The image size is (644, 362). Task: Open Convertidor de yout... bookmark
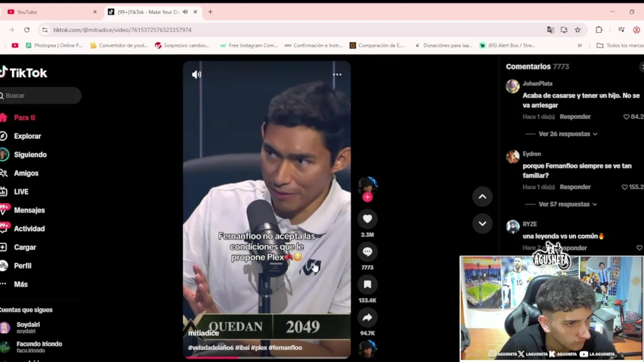[x=119, y=45]
